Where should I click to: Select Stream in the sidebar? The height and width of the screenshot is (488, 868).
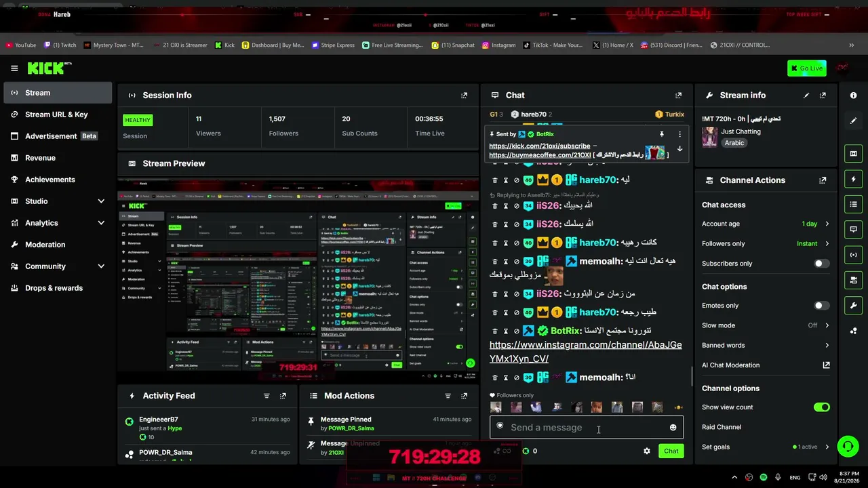point(58,93)
